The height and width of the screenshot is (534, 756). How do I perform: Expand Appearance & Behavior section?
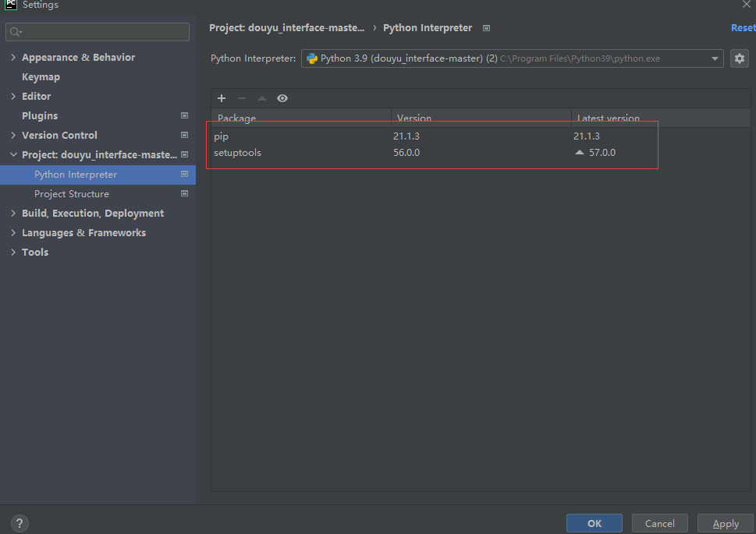(13, 57)
